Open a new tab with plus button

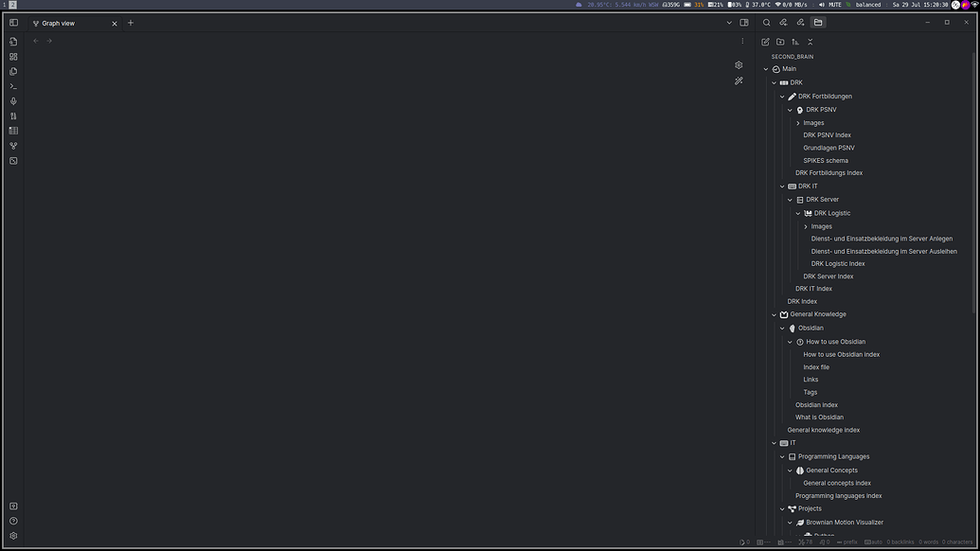point(131,23)
